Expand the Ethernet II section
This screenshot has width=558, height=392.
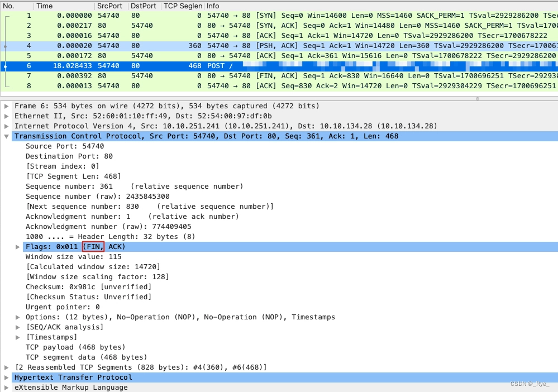[6, 116]
